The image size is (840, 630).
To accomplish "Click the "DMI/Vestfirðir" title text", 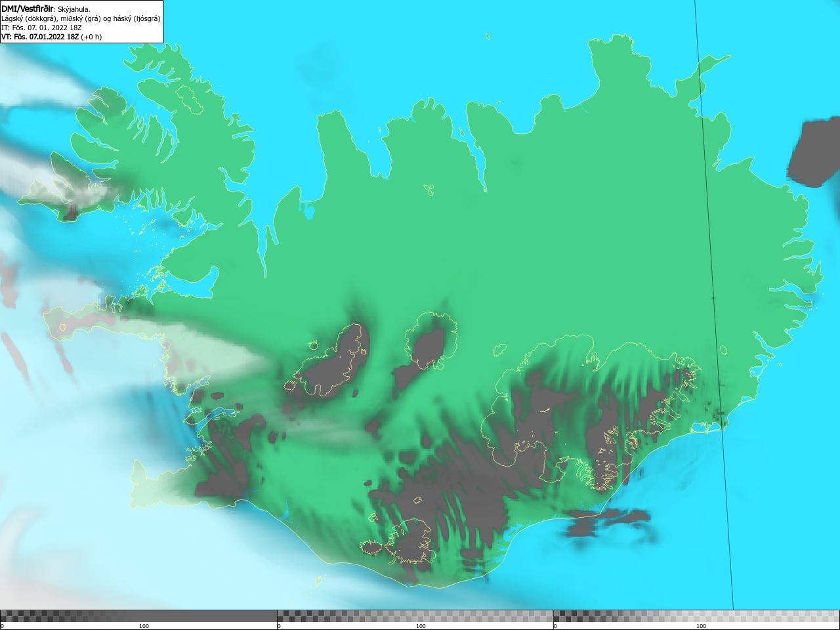I will pyautogui.click(x=28, y=9).
